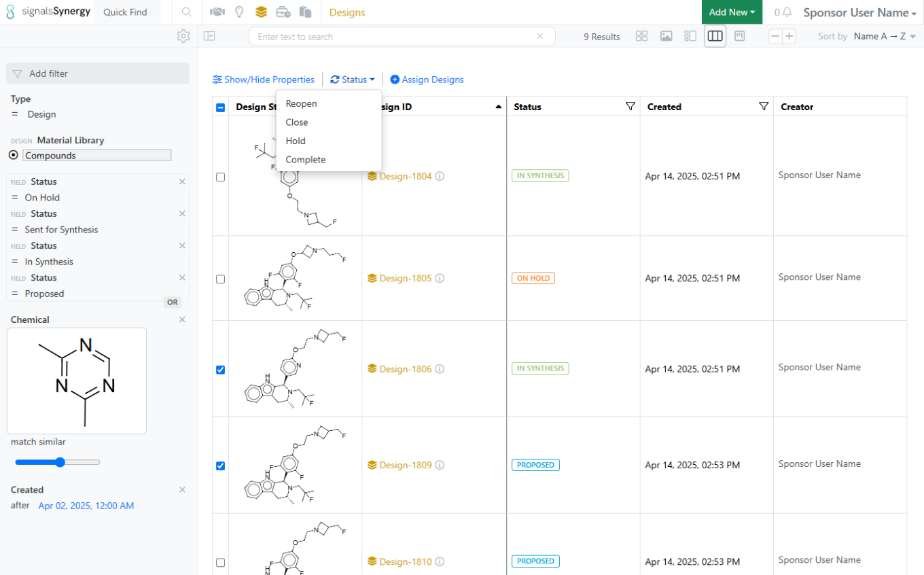Open the Design-1809 link
The height and width of the screenshot is (575, 924).
406,465
